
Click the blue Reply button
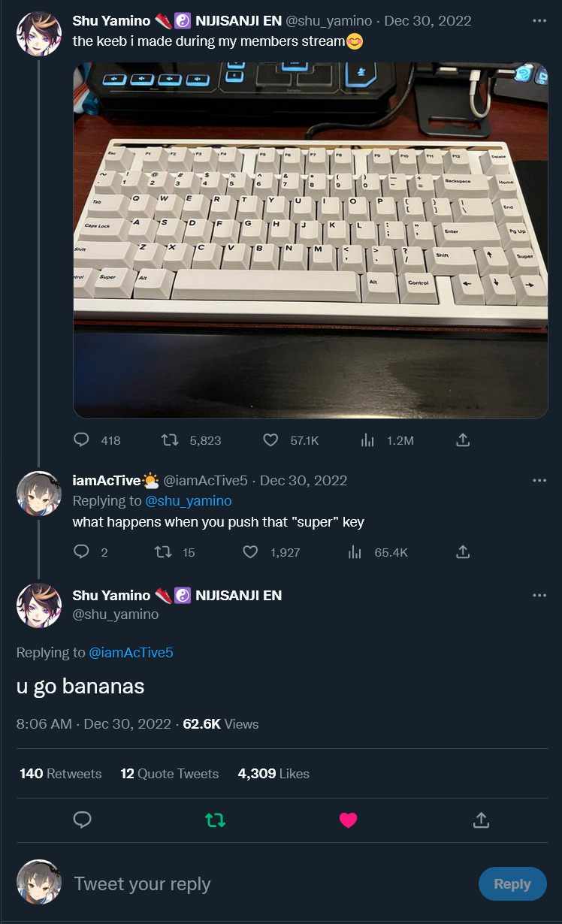(x=512, y=883)
